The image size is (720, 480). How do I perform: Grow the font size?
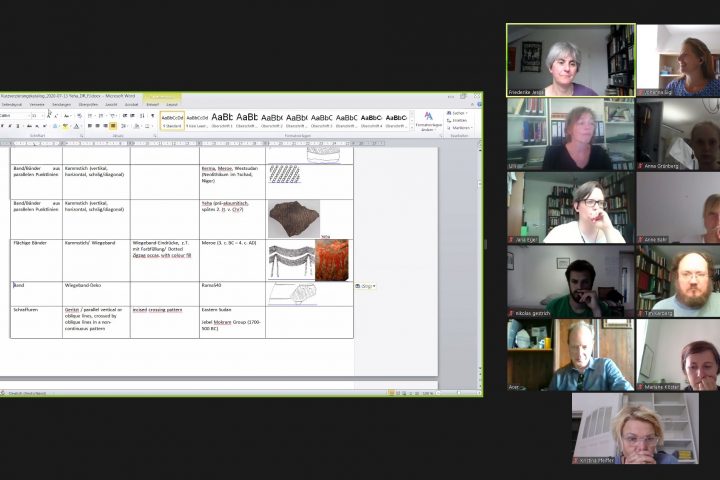pos(49,116)
